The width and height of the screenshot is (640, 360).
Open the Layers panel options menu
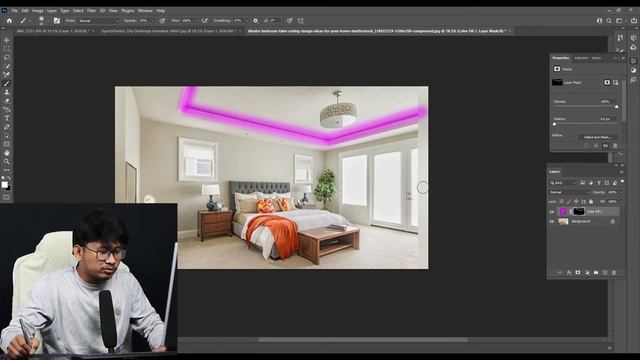pyautogui.click(x=622, y=172)
